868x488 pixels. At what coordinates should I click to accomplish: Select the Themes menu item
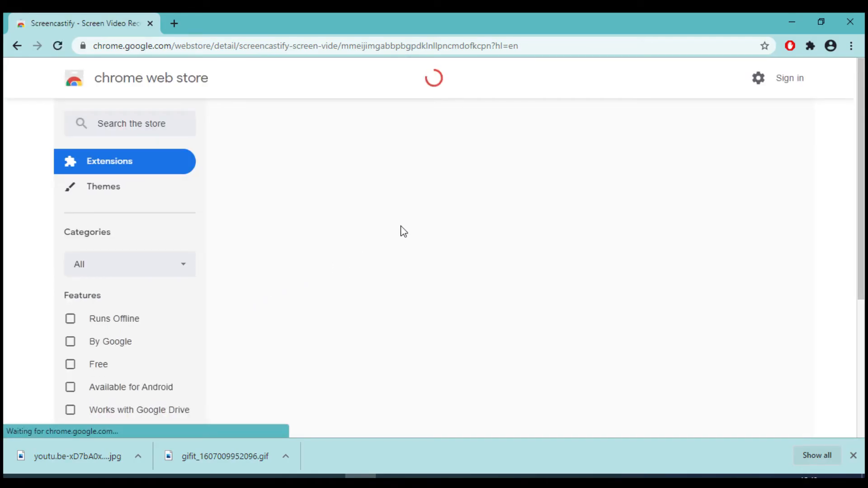coord(103,187)
